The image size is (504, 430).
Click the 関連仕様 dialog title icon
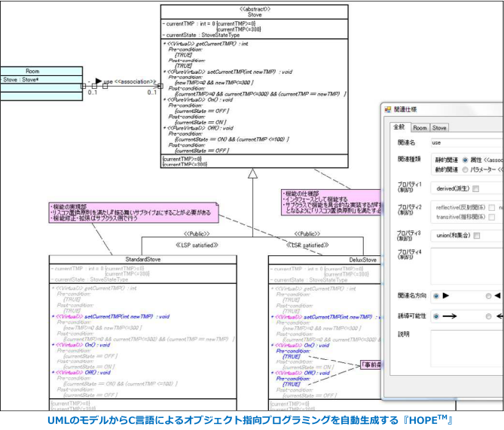[x=388, y=110]
